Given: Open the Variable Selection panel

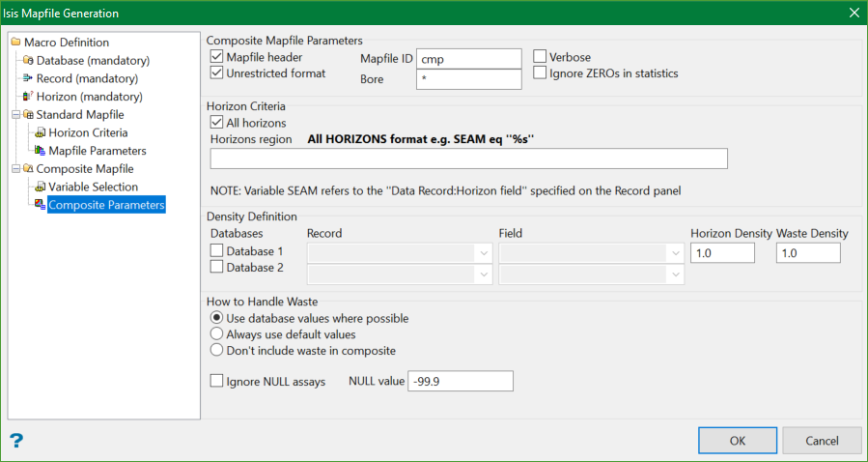Looking at the screenshot, I should [x=93, y=187].
